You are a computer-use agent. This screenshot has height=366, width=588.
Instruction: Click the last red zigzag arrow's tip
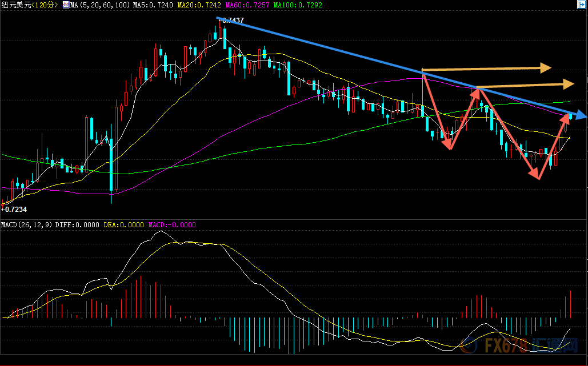pos(569,116)
